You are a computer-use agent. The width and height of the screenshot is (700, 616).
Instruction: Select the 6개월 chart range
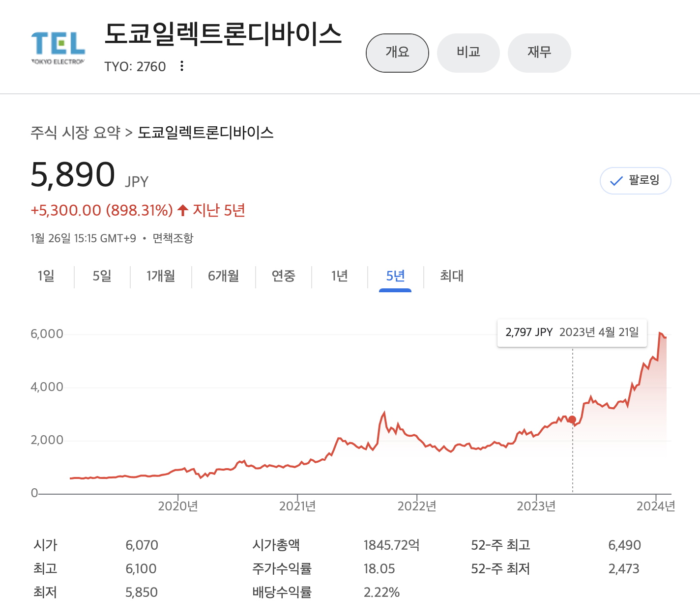(224, 276)
